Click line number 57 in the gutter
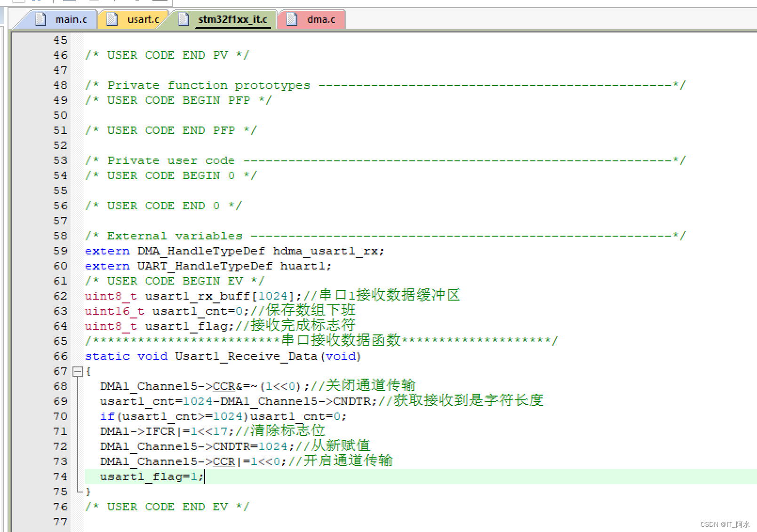This screenshot has width=757, height=532. tap(60, 221)
